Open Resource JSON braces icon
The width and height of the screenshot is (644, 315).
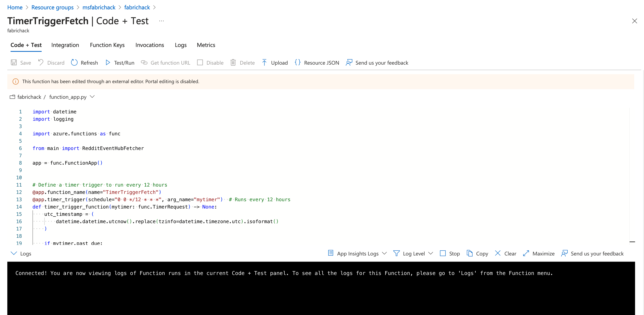pyautogui.click(x=297, y=63)
